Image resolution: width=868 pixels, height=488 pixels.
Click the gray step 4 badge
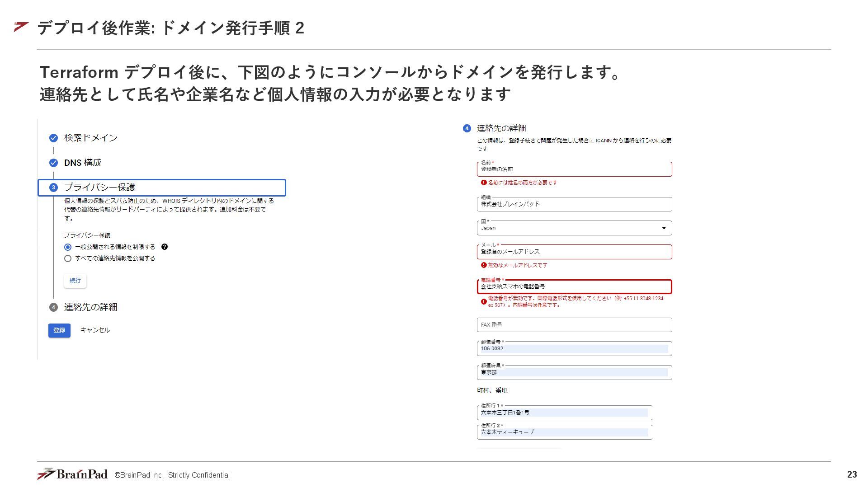tap(53, 307)
